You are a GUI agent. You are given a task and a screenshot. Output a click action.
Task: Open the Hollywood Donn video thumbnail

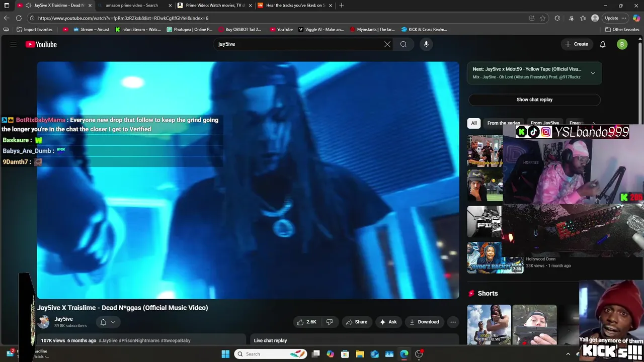495,257
